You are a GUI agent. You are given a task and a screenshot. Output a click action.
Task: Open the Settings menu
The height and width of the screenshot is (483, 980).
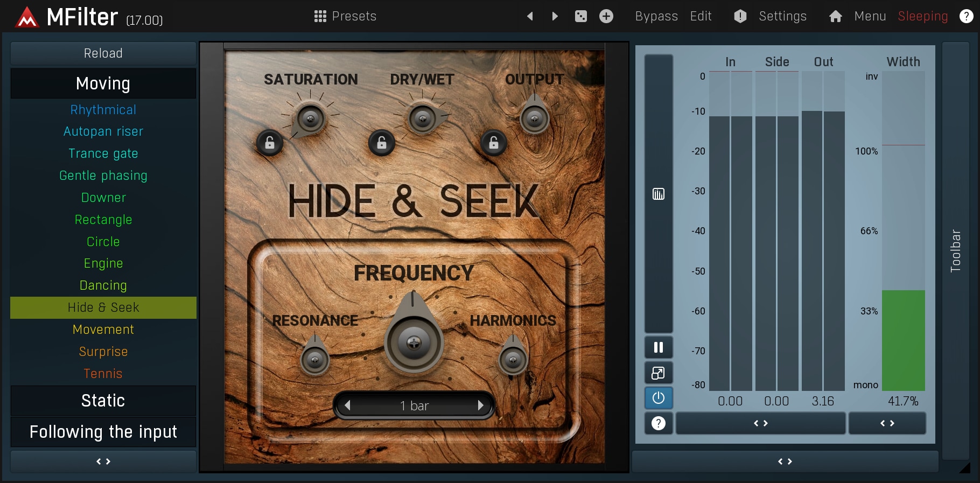(x=782, y=16)
